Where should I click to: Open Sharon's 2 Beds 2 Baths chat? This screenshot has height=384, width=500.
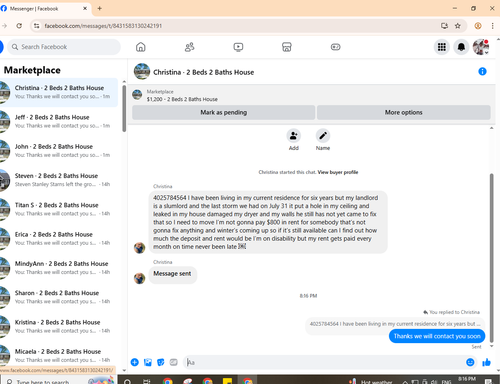pyautogui.click(x=59, y=297)
